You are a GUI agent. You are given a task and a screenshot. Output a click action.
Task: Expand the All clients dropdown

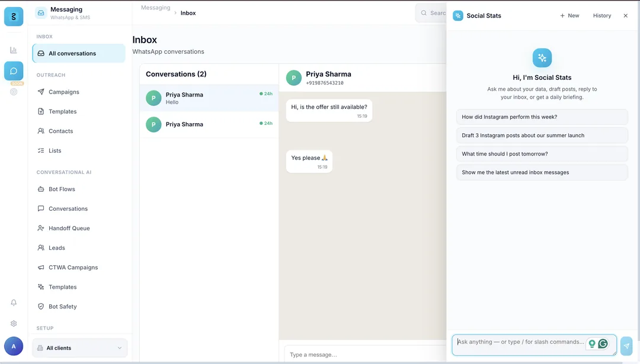click(x=79, y=347)
